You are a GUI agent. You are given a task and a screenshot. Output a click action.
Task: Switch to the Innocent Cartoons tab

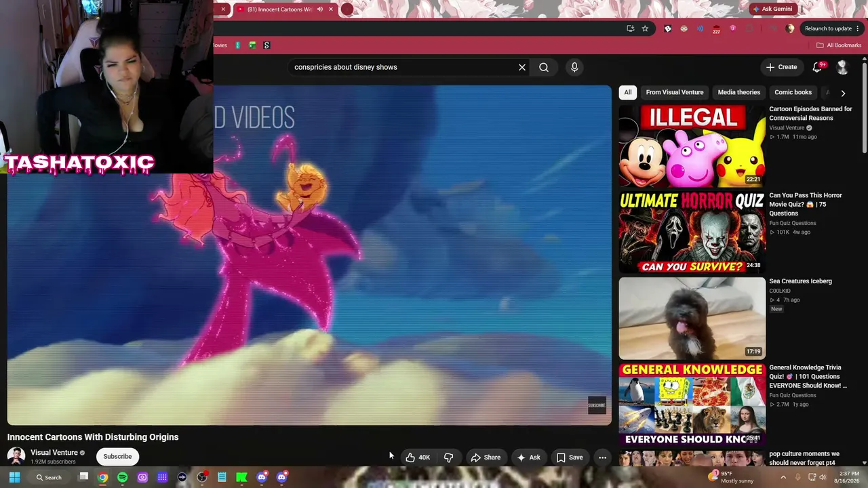[279, 9]
